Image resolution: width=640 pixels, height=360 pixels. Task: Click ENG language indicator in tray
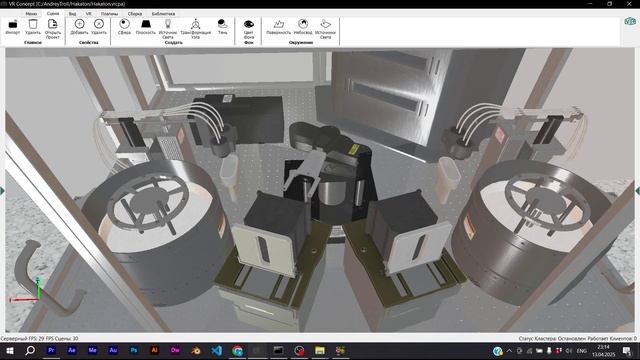click(x=582, y=351)
